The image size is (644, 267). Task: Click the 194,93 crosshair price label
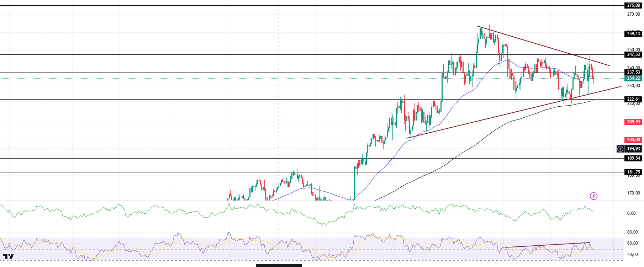pos(633,149)
